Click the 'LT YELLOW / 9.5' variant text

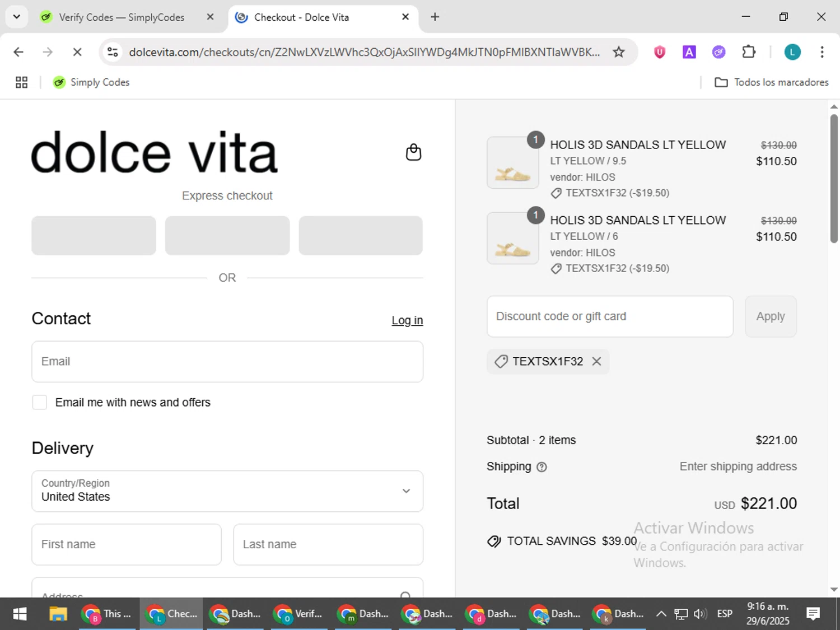[588, 161]
